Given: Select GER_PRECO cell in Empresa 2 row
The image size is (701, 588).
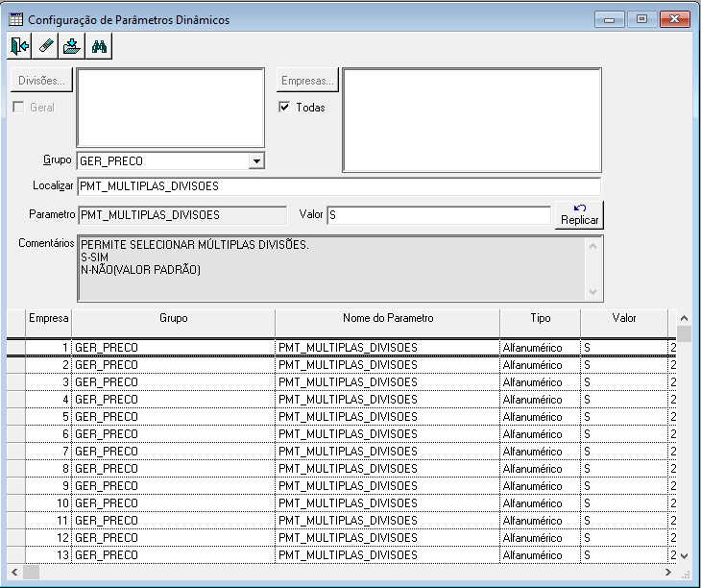Looking at the screenshot, I should pos(174,365).
